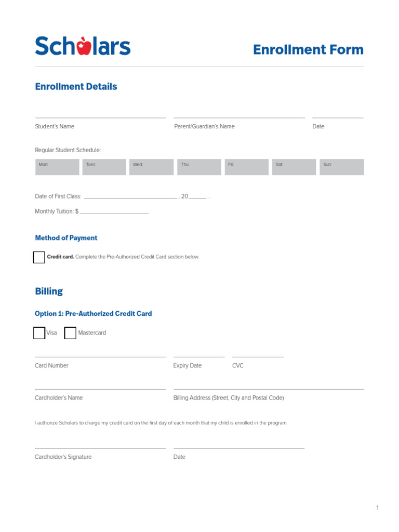
Task: Click the Enrollment Form title
Action: click(x=308, y=49)
